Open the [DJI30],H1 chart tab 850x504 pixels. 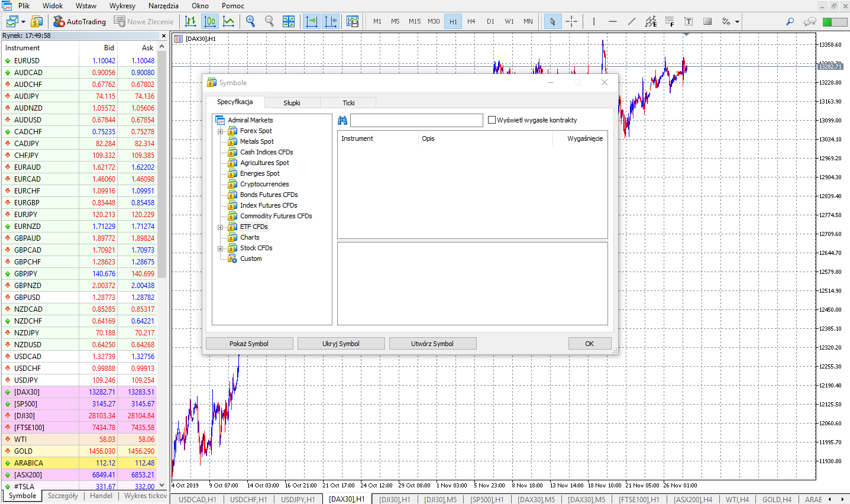(x=395, y=500)
